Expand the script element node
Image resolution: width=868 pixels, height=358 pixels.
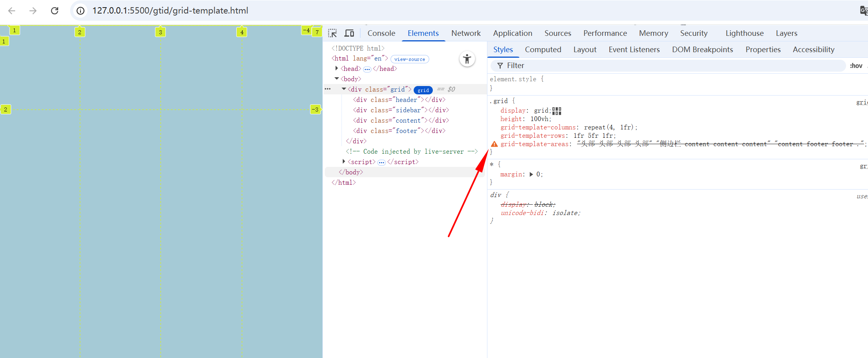[344, 162]
